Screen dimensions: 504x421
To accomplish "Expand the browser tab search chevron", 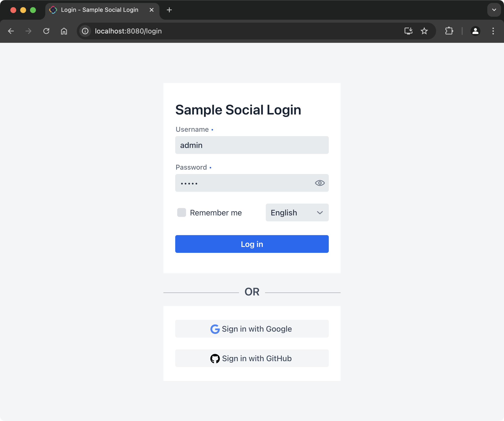I will tap(493, 10).
